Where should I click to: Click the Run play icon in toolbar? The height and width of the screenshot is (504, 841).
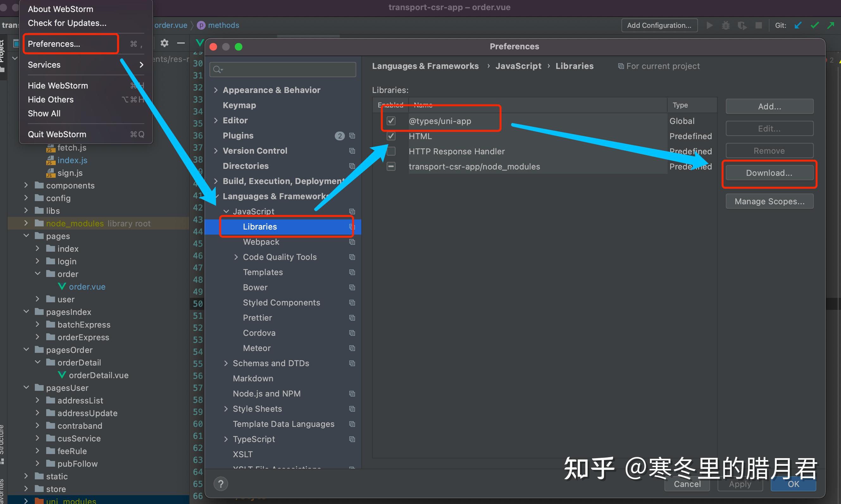709,26
